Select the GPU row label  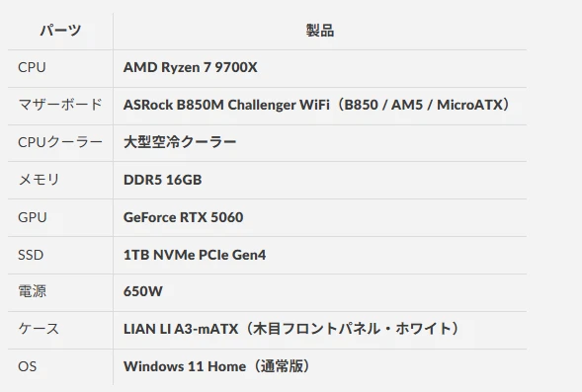point(33,217)
